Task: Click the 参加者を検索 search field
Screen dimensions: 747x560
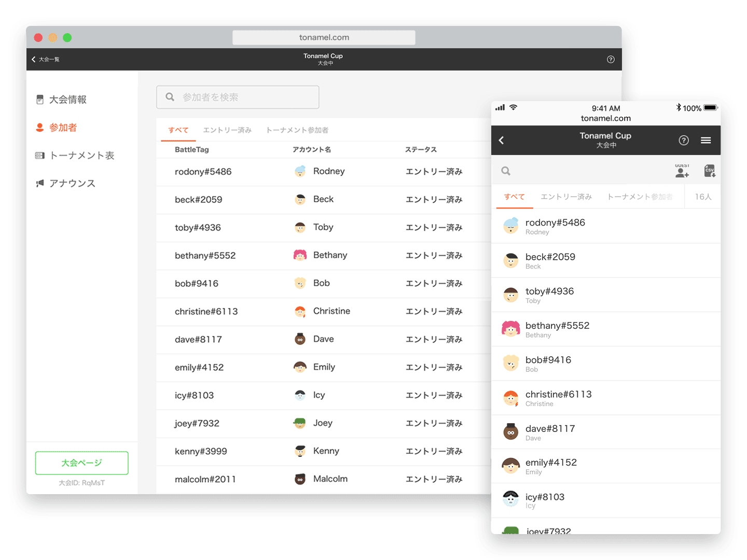Action: point(238,97)
